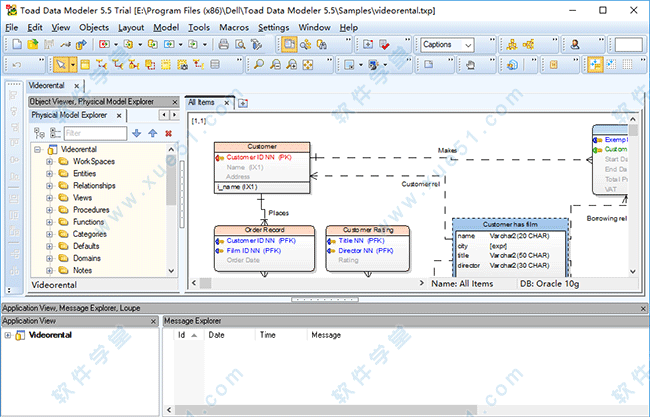Select the Customer Rating entity header
650x417 pixels.
368,230
